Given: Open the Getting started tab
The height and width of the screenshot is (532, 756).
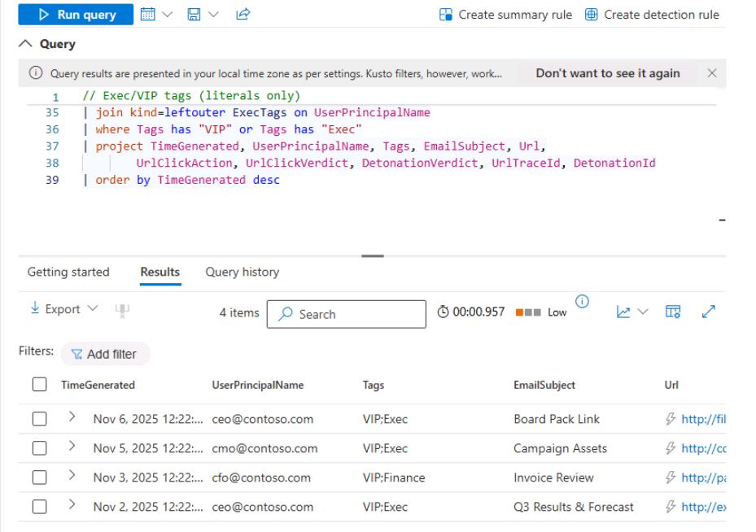Looking at the screenshot, I should (x=68, y=273).
